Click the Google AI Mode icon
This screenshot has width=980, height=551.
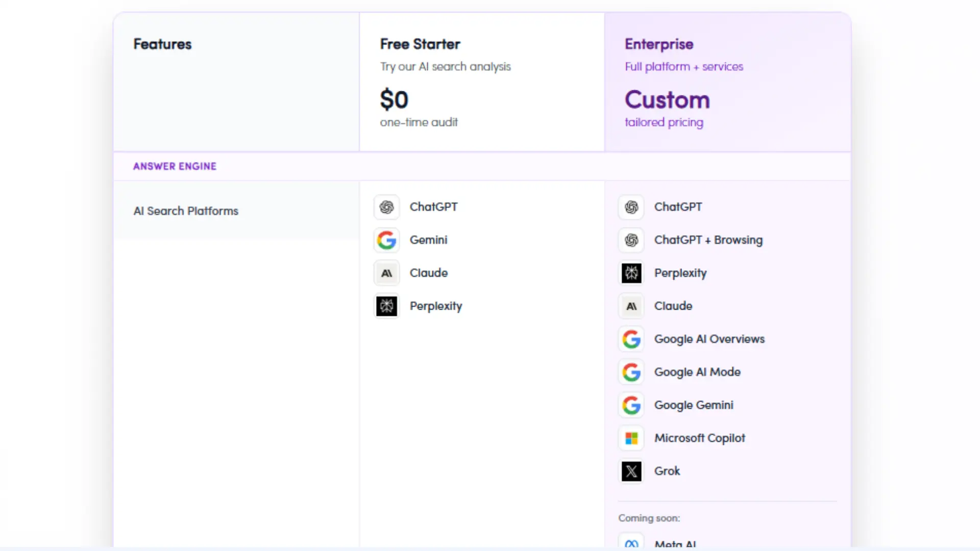[x=631, y=372]
